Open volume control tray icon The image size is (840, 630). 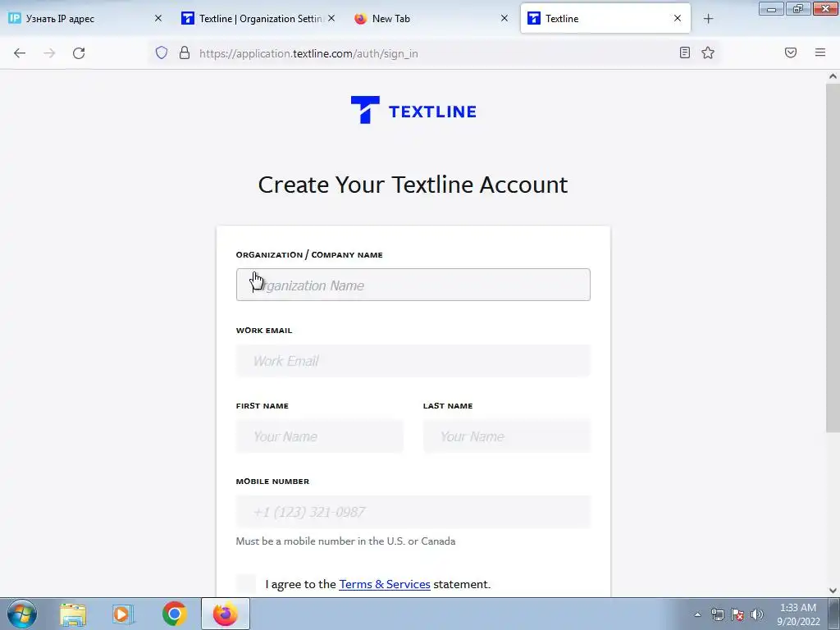(756, 614)
